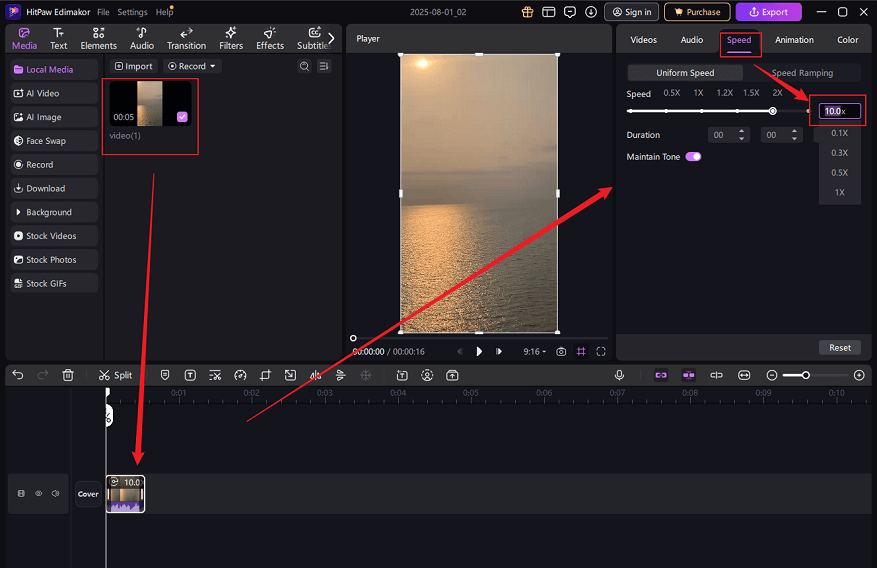877x568 pixels.
Task: Increase the first Duration field stepper
Action: point(741,131)
